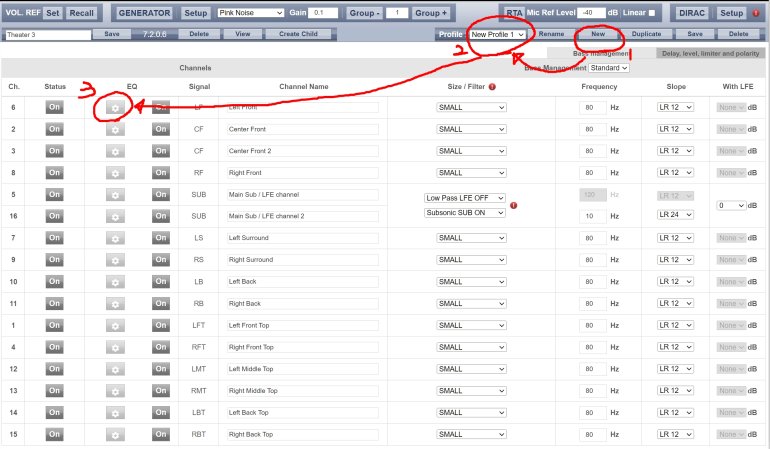
Task: Switch to Delay, level, limiter and polarity tab
Action: [710, 54]
